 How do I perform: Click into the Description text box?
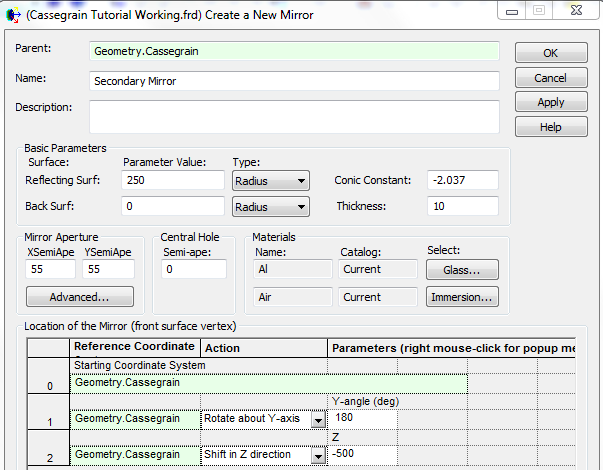tap(293, 116)
